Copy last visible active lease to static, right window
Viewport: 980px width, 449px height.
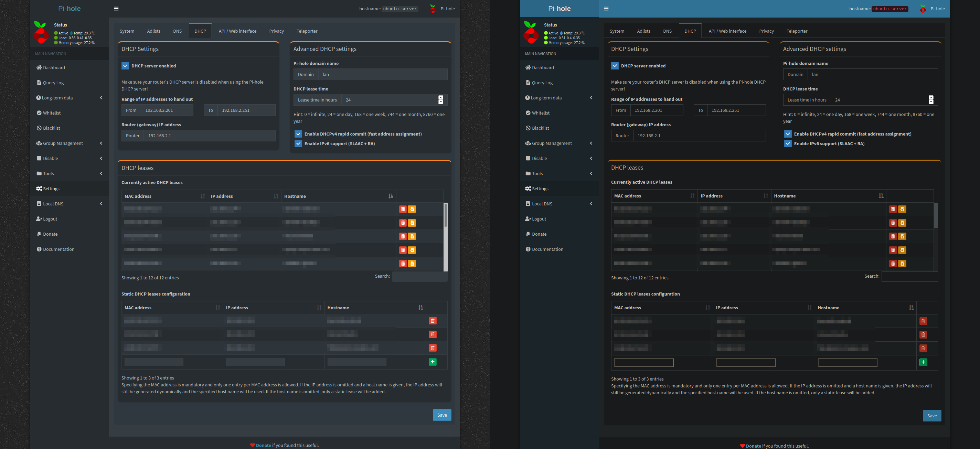902,264
